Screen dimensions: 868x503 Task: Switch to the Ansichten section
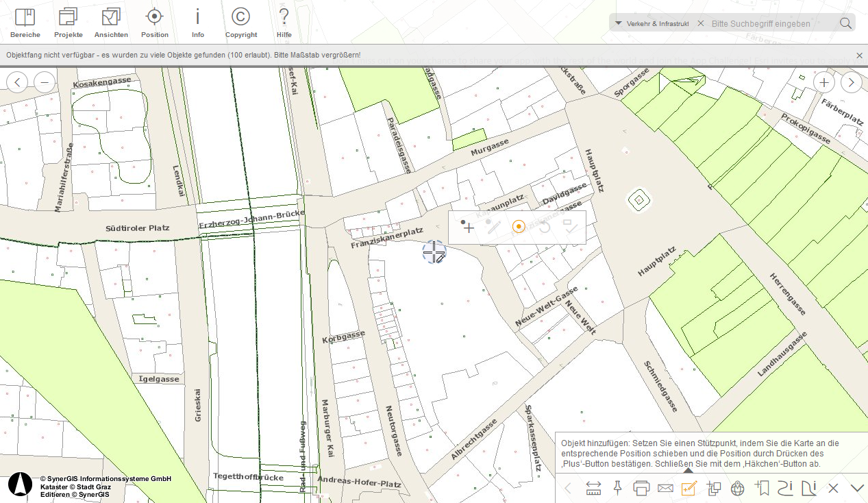(x=111, y=21)
